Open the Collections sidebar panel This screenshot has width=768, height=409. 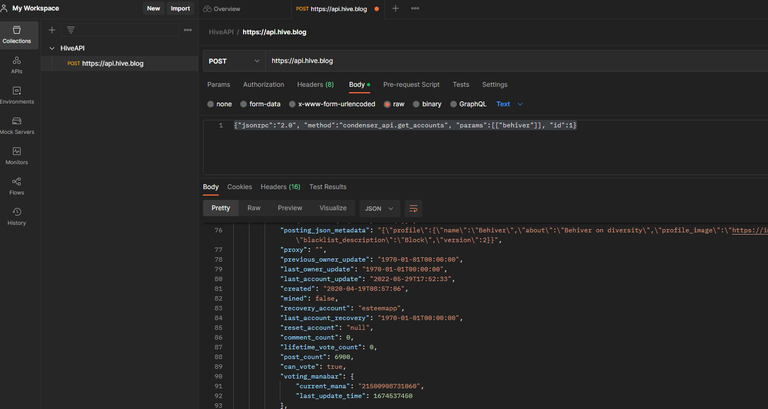pos(17,35)
